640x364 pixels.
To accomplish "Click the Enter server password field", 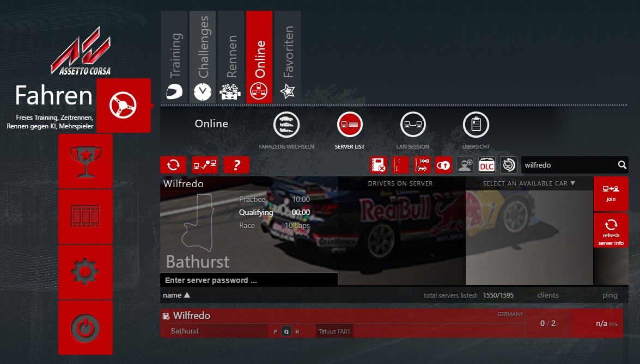I will point(248,281).
